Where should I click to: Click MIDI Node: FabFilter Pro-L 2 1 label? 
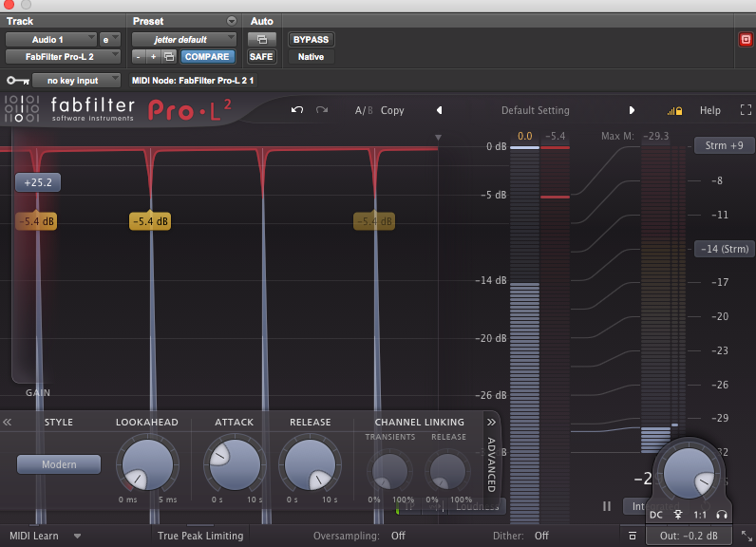pos(193,81)
